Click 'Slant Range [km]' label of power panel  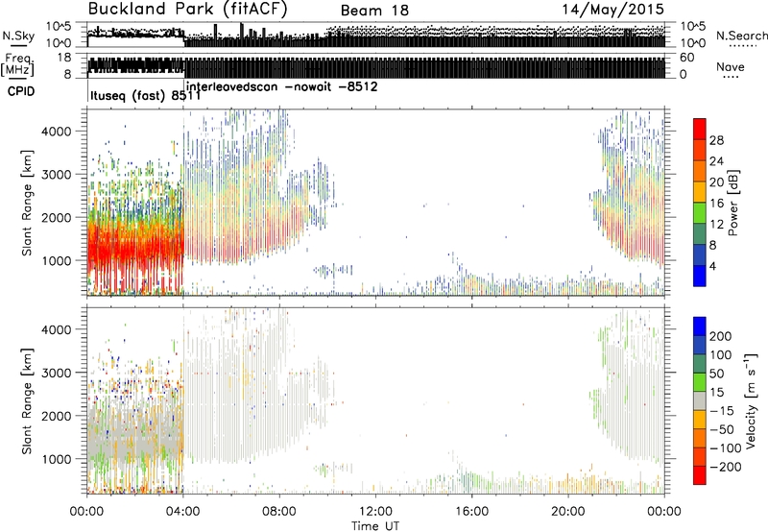coord(27,203)
